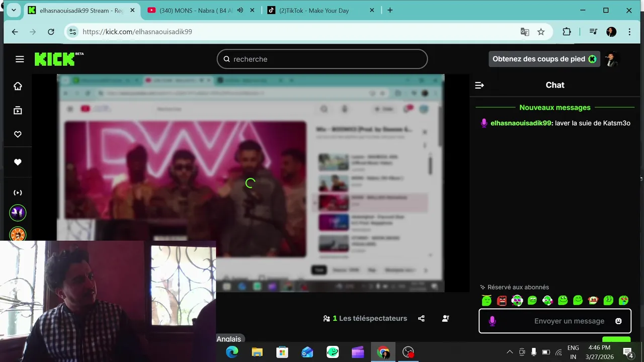Collapse the chat panel with arrow icon
This screenshot has width=644, height=362.
479,85
